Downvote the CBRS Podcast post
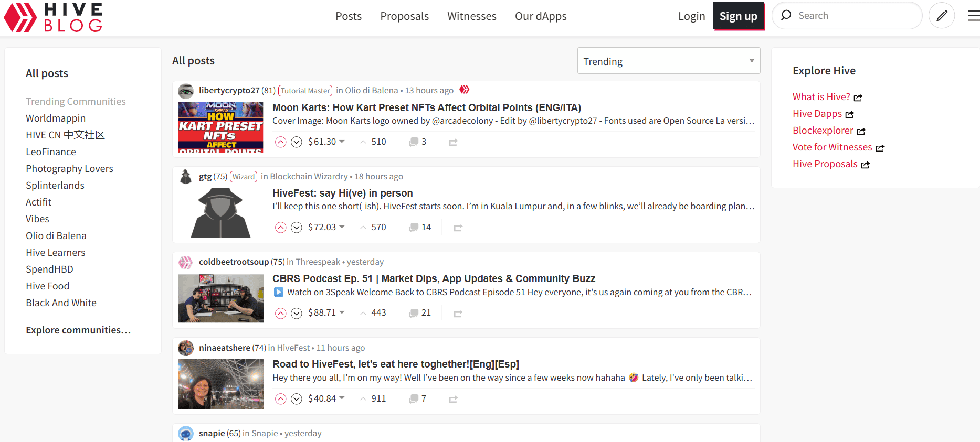This screenshot has height=442, width=980. (297, 314)
